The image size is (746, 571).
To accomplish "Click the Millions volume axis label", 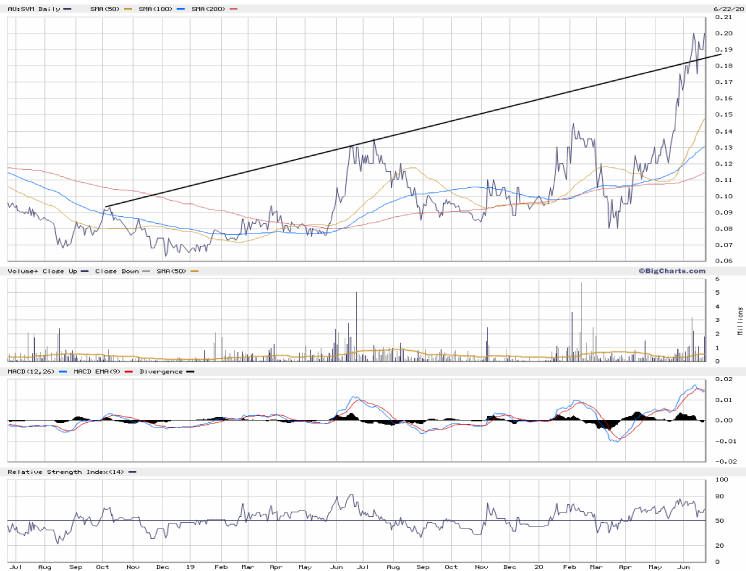I will pyautogui.click(x=741, y=322).
